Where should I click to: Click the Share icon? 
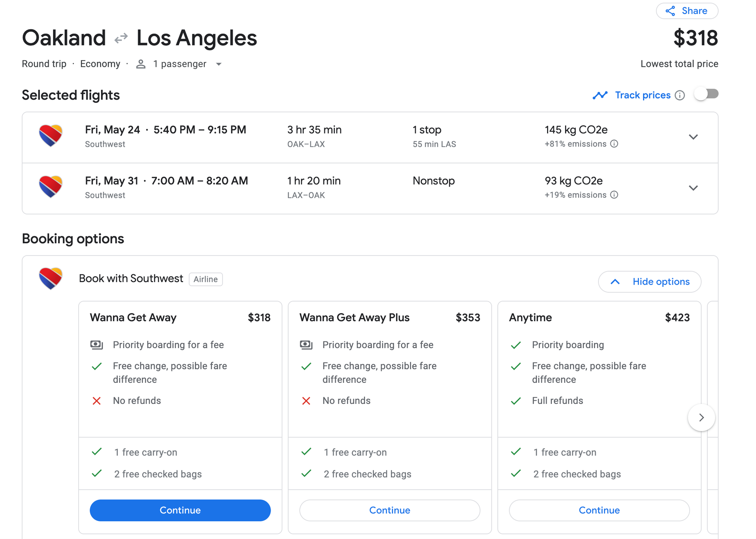pyautogui.click(x=671, y=11)
